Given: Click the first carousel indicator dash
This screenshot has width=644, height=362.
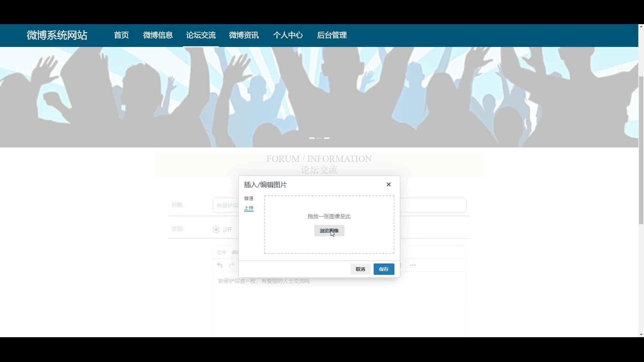Looking at the screenshot, I should tap(312, 138).
